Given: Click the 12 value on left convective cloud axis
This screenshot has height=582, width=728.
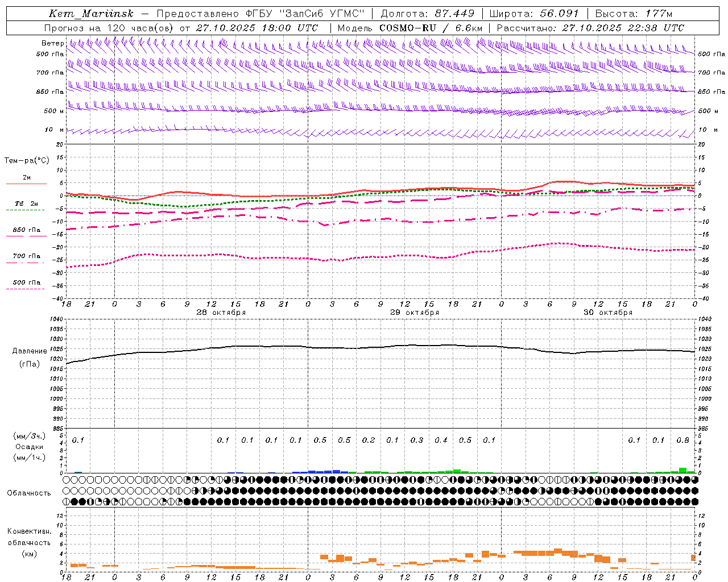Looking at the screenshot, I should (59, 516).
